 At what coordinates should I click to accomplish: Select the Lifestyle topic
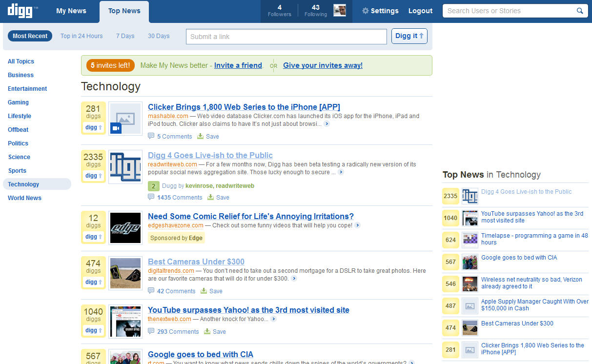(20, 116)
